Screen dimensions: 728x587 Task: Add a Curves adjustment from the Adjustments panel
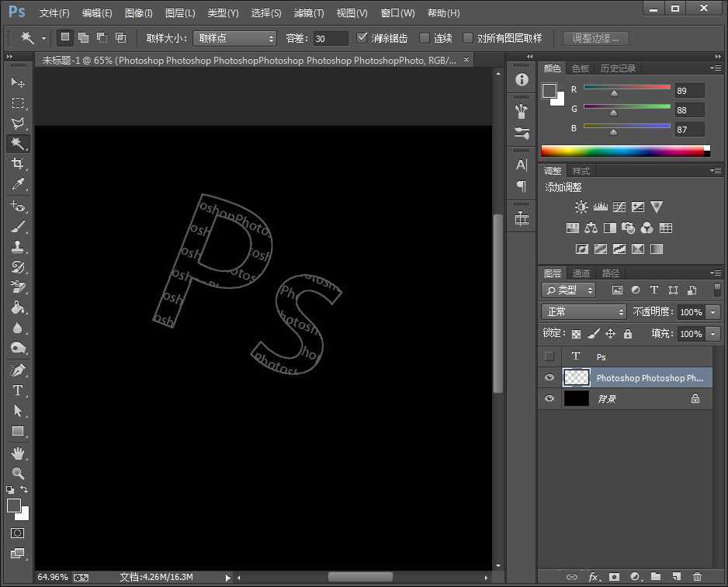(619, 207)
